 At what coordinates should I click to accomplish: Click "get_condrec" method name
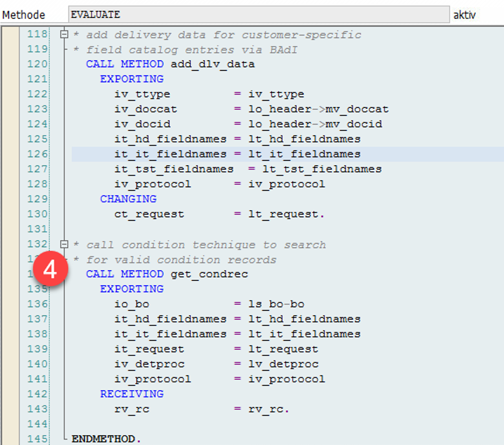pyautogui.click(x=209, y=274)
